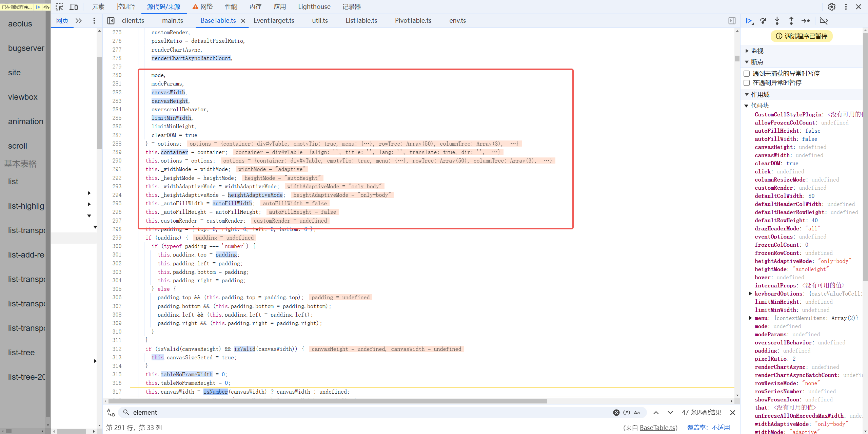Click the inspect element picker icon
This screenshot has width=868, height=434.
pos(59,7)
